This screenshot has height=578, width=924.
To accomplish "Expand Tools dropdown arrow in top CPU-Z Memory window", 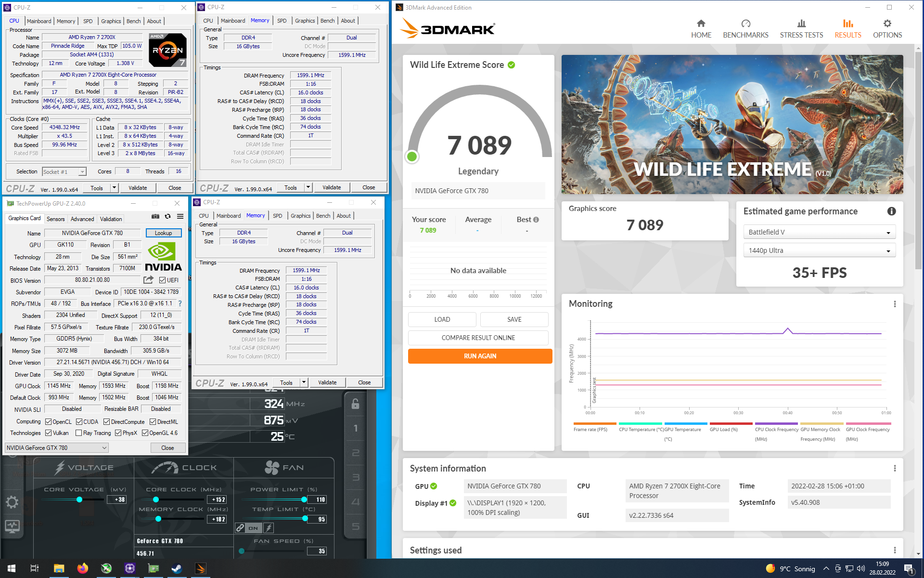I will pos(308,187).
